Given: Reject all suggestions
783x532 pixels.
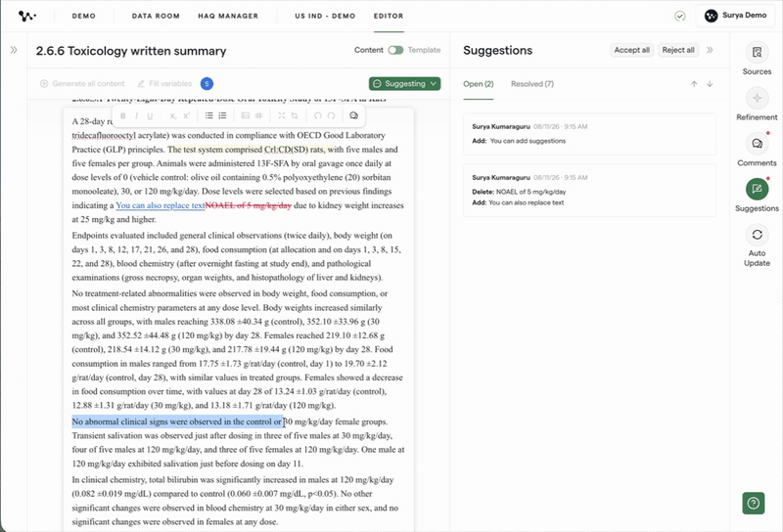Looking at the screenshot, I should point(678,50).
